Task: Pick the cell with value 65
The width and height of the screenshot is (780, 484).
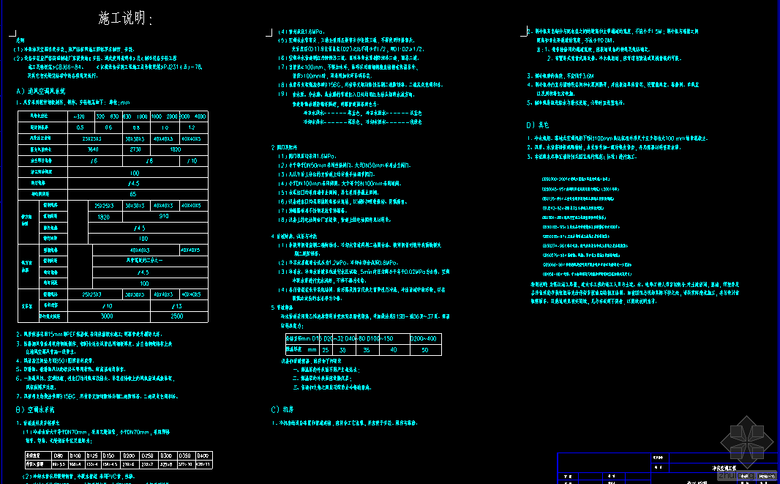Action: pos(134,193)
